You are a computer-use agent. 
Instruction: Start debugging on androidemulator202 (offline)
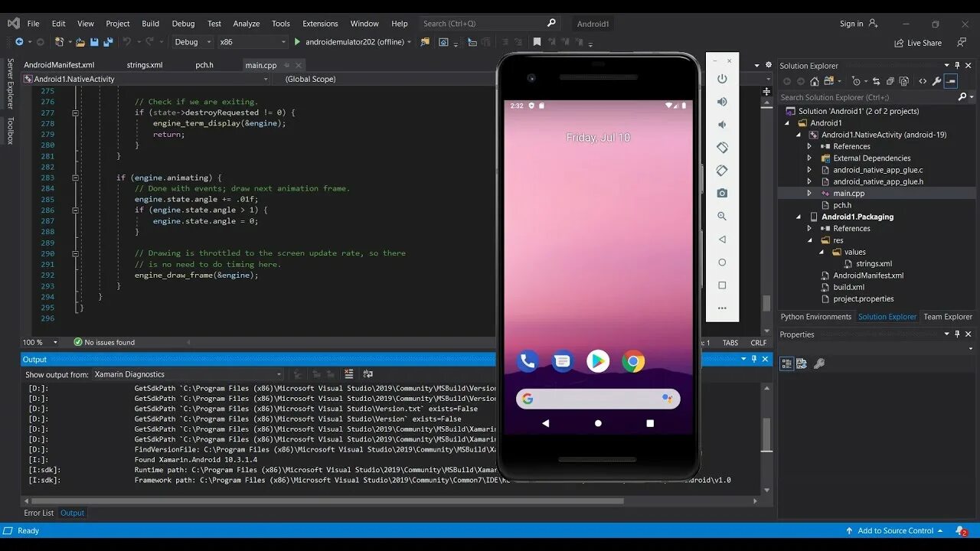tap(349, 42)
